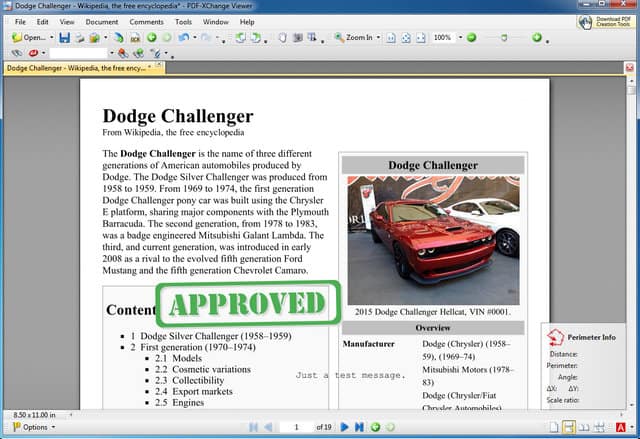Screen dimensions: 640x439
Task: Open the Tools menu
Action: [x=183, y=22]
